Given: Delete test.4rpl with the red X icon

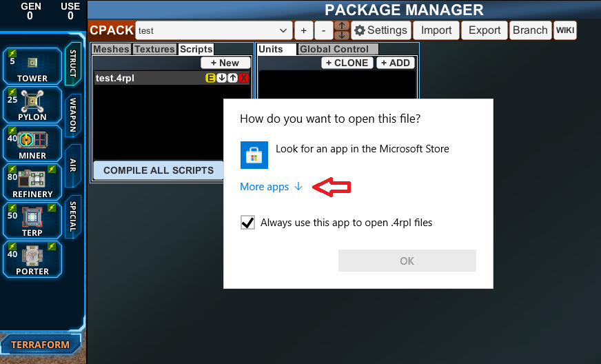Looking at the screenshot, I should coord(243,79).
